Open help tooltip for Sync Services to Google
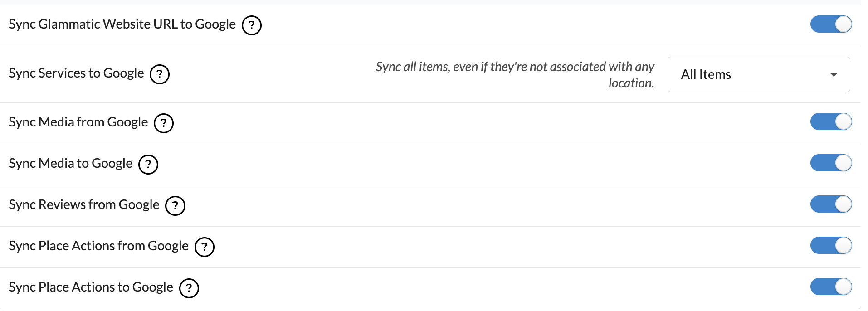The width and height of the screenshot is (868, 311). tap(160, 74)
